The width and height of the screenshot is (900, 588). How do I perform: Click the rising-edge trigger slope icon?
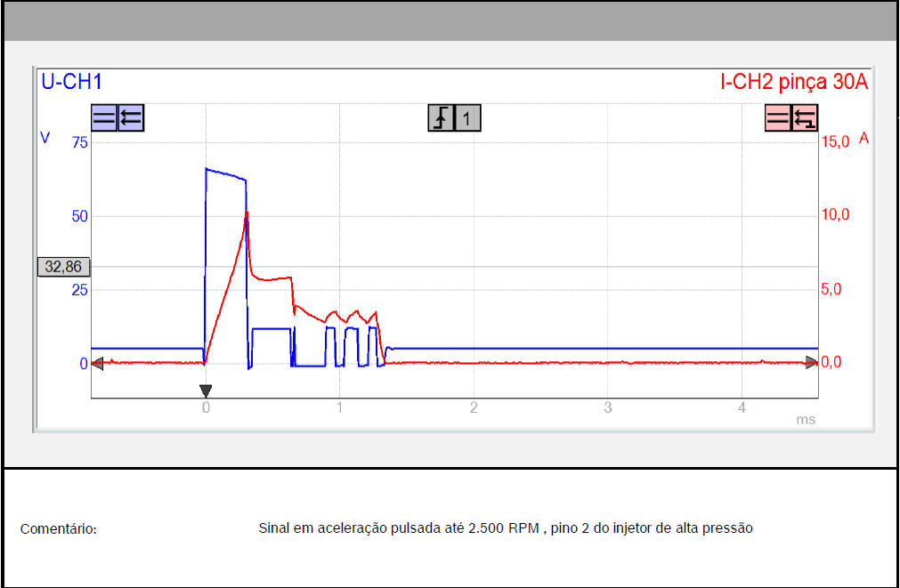pyautogui.click(x=441, y=118)
